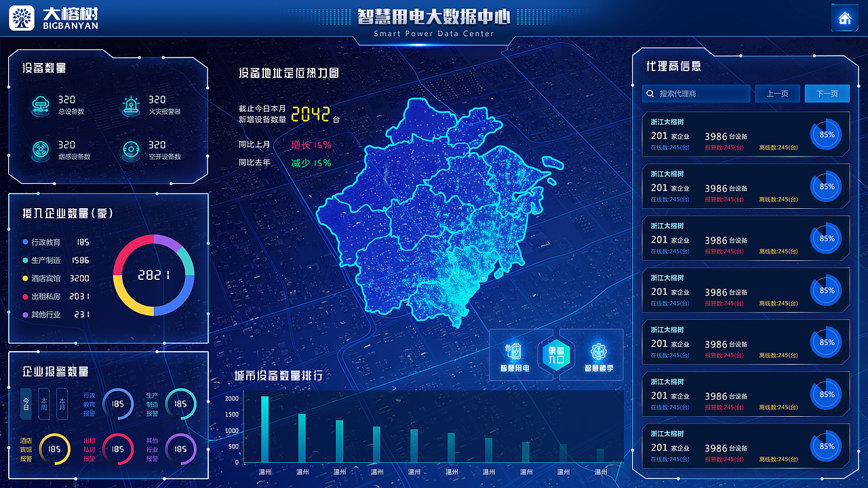The width and height of the screenshot is (868, 488).
Task: Click the magnifier icon in agent search bar
Action: point(650,93)
